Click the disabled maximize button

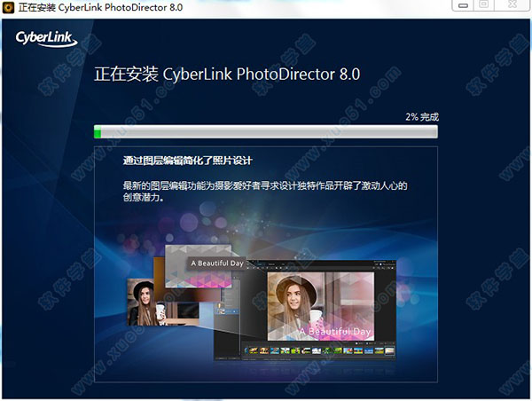point(484,6)
